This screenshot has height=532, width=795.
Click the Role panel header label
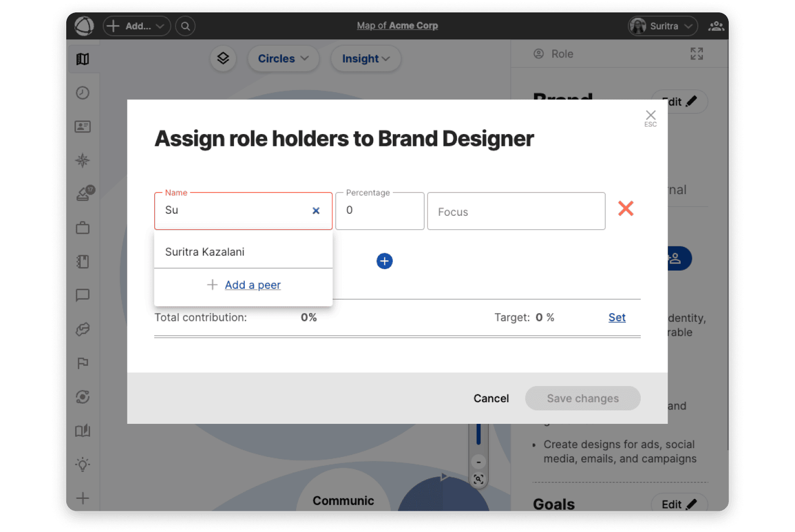[562, 54]
